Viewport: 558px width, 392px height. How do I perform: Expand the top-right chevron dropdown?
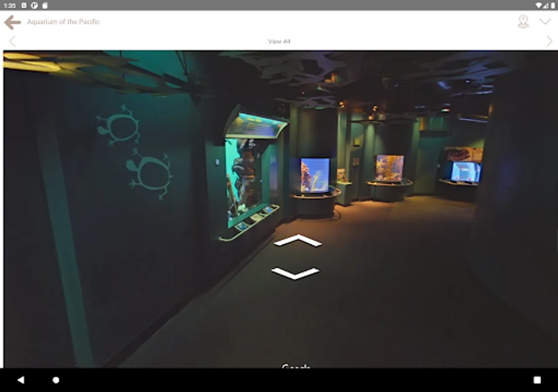[x=545, y=21]
